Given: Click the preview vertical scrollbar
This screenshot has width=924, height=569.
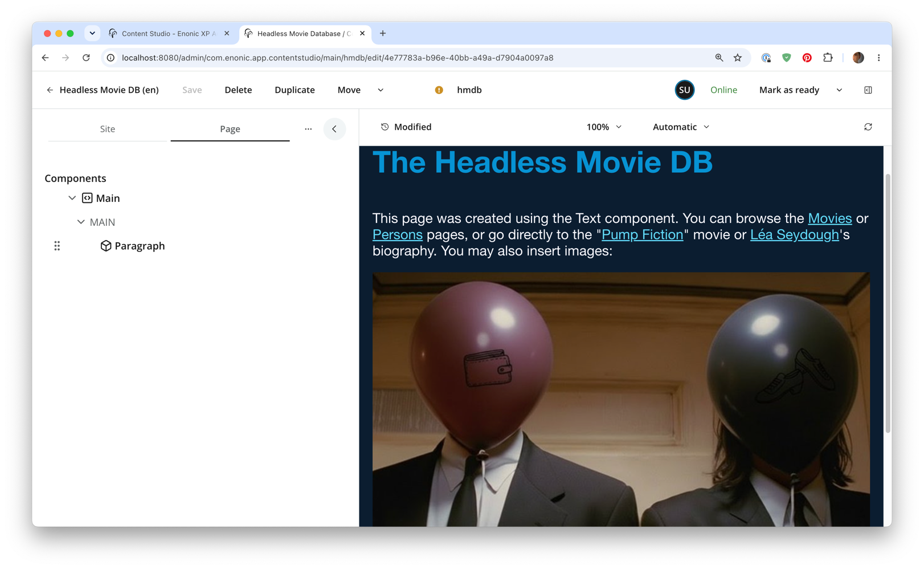Looking at the screenshot, I should (888, 303).
